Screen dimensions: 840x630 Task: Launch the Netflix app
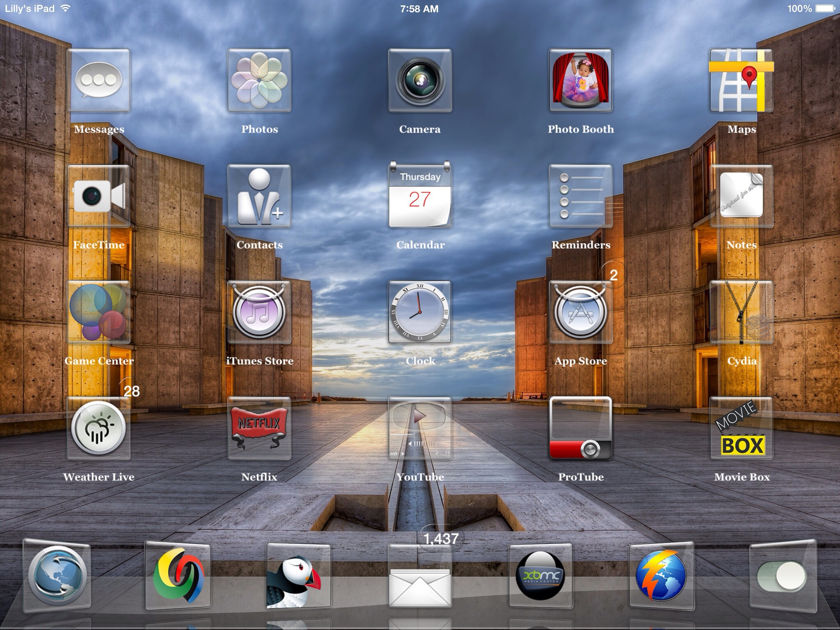259,428
